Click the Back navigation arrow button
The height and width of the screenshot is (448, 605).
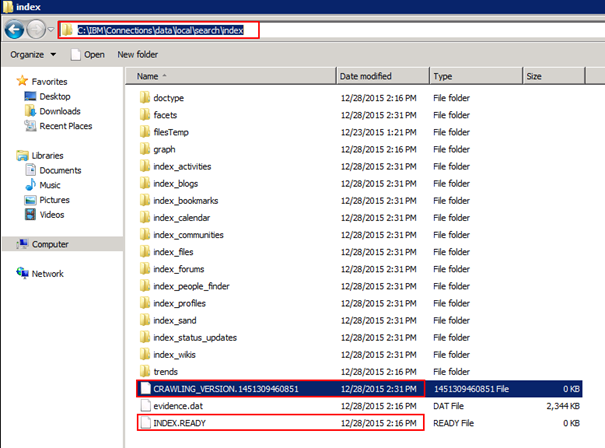pos(16,29)
